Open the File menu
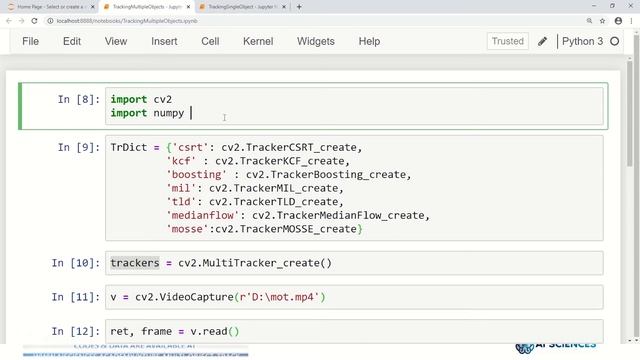This screenshot has width=640, height=360. pyautogui.click(x=31, y=41)
